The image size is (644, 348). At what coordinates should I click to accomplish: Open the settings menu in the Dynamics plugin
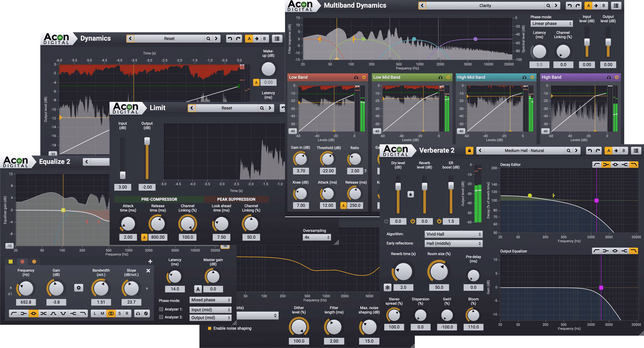coord(277,38)
